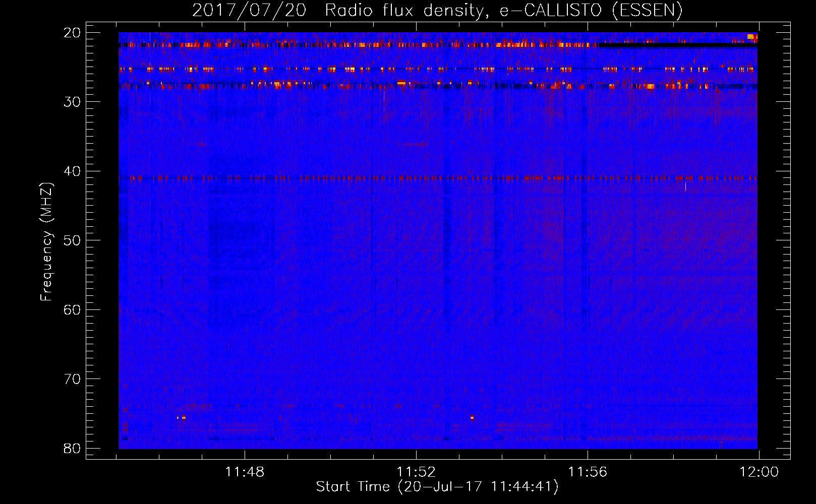Click the 11:52 time tick label
Viewport: 816px width, 504px height.
click(x=416, y=472)
